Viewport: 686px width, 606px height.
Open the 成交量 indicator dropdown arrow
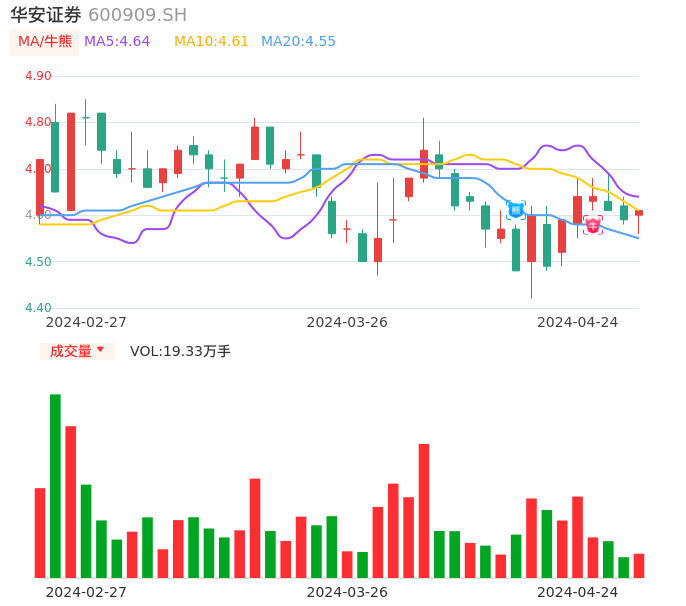click(x=100, y=350)
